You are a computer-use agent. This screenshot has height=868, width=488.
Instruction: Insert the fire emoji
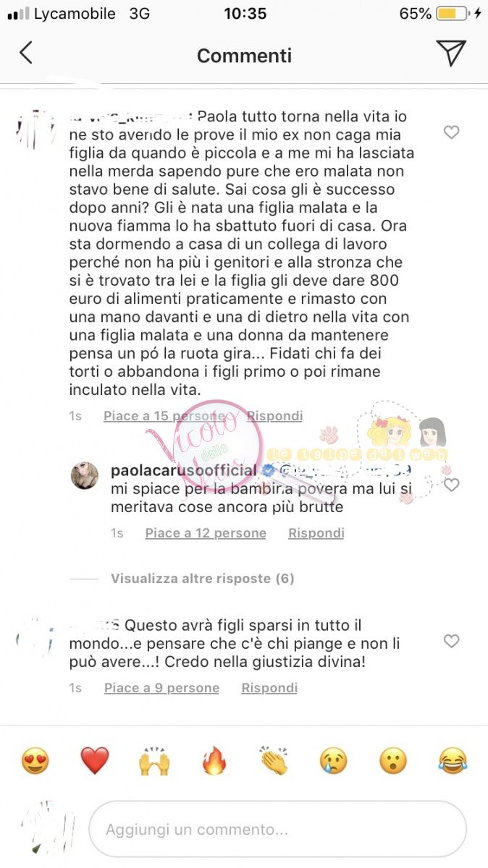(x=214, y=761)
